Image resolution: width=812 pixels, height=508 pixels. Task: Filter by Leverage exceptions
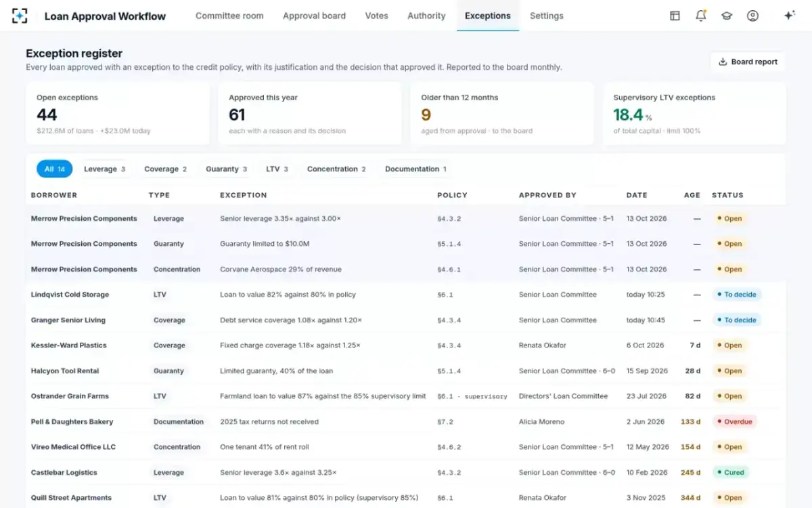click(104, 169)
